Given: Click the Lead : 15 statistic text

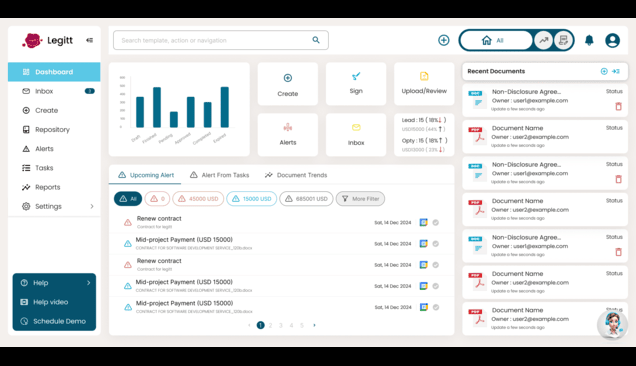Looking at the screenshot, I should (423, 120).
